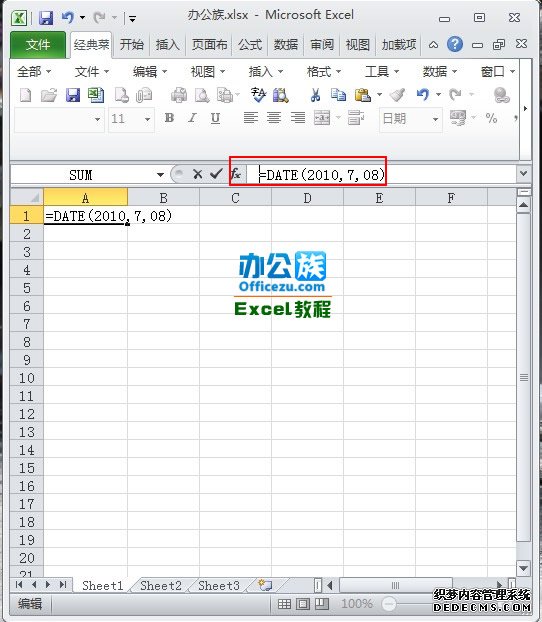542x622 pixels.
Task: Switch to the 公式 ribbon tab
Action: click(250, 44)
